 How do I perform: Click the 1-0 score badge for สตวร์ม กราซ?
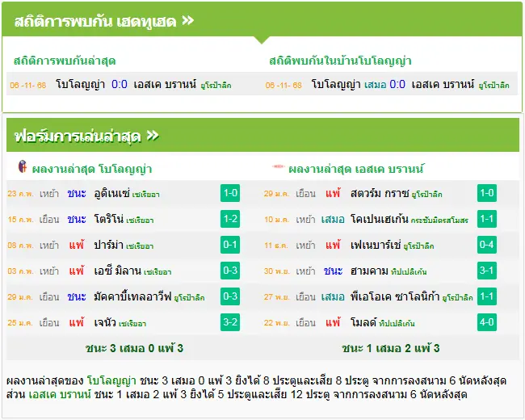(487, 193)
